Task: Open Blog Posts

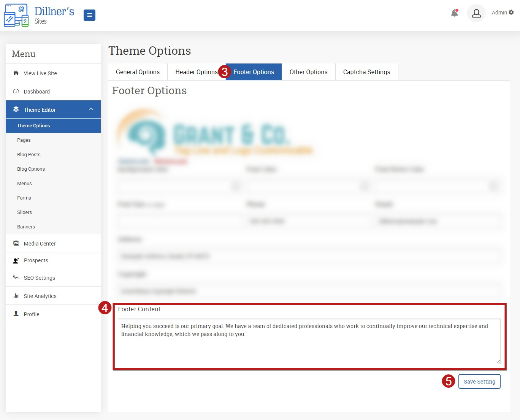Action: (x=53, y=155)
